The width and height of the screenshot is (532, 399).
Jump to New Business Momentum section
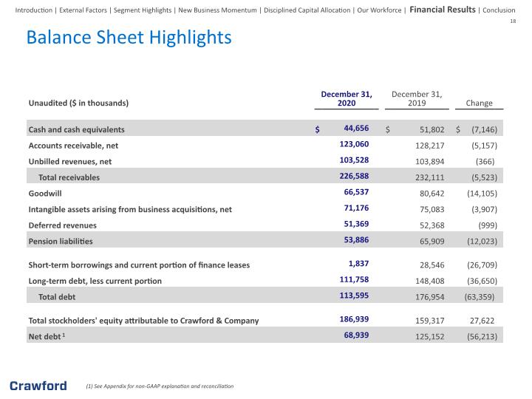pos(217,10)
